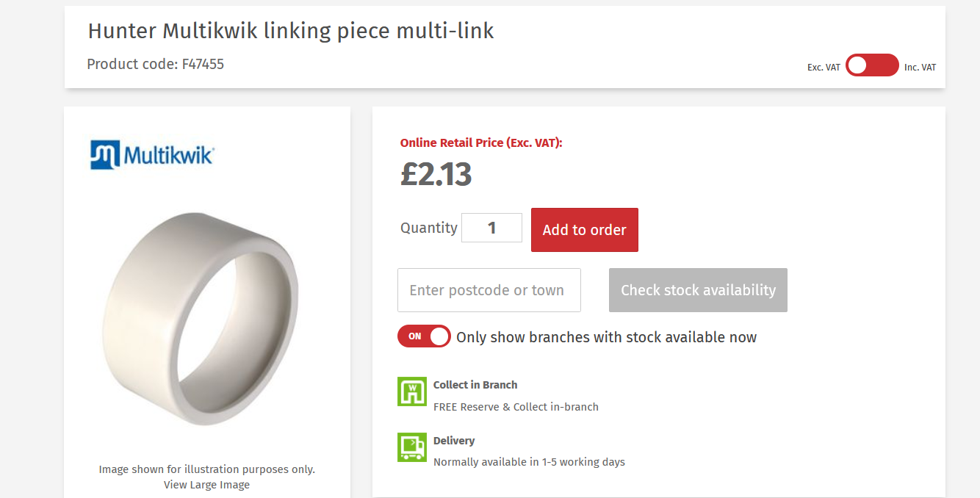Click the green delivery truck icon
Viewport: 980px width, 498px height.
412,447
